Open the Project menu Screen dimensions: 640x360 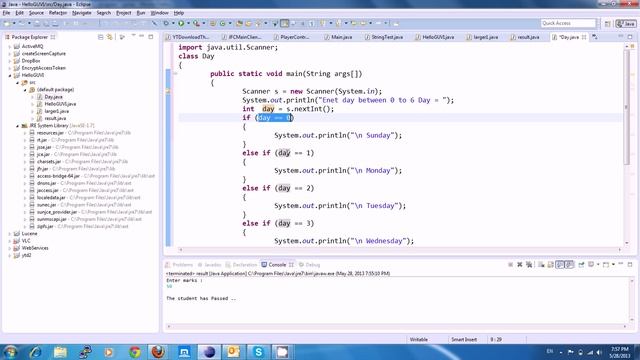click(124, 13)
